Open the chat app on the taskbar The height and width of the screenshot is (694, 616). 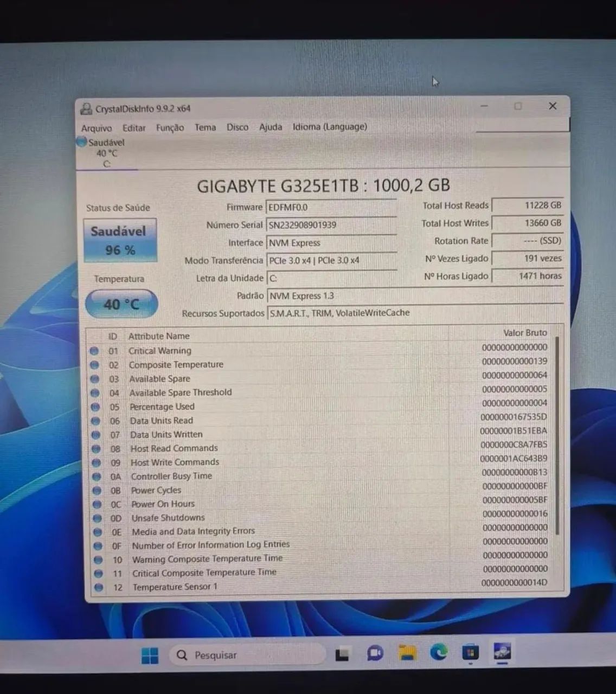pos(375,654)
